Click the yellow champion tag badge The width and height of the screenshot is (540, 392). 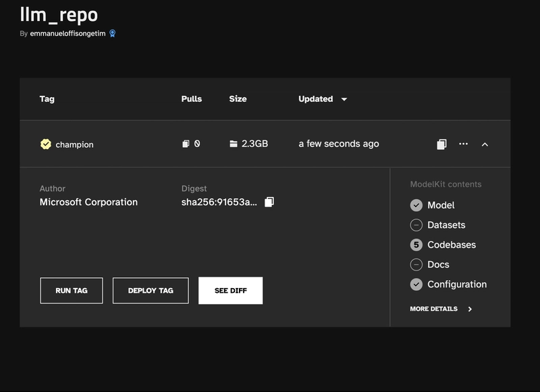[46, 144]
